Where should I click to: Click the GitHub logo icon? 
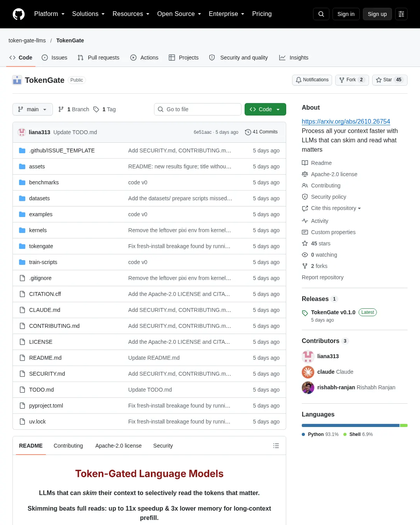click(19, 14)
